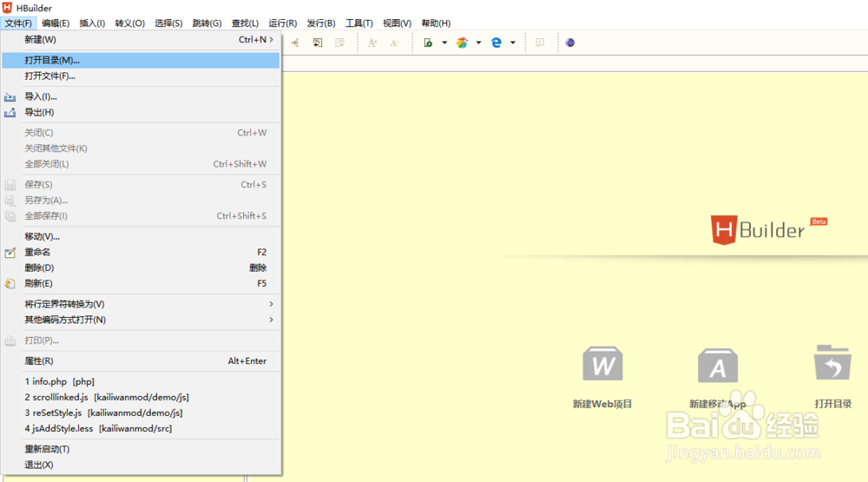Viewport: 868px width, 482px height.
Task: Click the 新建移动App A icon
Action: (718, 365)
